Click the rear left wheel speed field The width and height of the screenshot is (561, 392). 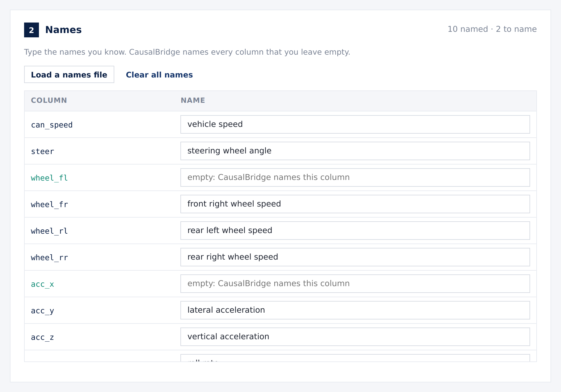(355, 231)
